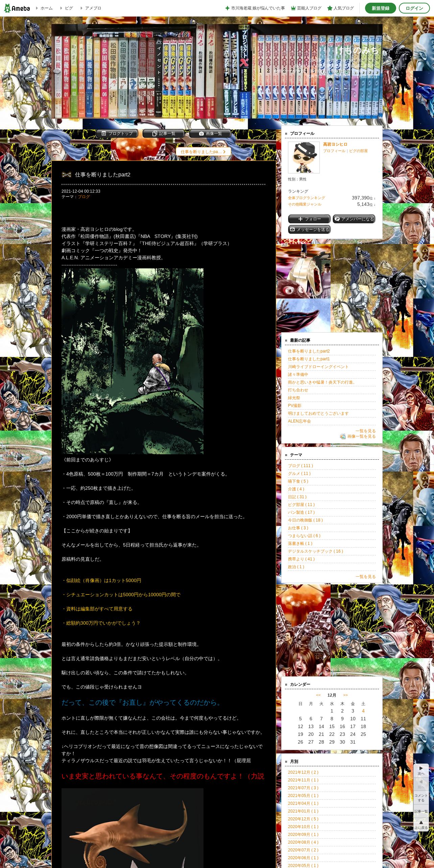Screen dimensions: 434x868
Task: Open theme 日記 ( 31 )
Action: pyautogui.click(x=297, y=497)
